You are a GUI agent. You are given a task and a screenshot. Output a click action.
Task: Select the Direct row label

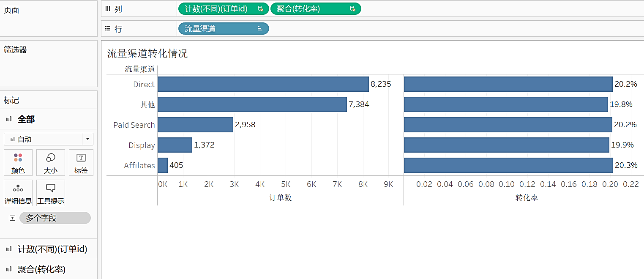(144, 85)
